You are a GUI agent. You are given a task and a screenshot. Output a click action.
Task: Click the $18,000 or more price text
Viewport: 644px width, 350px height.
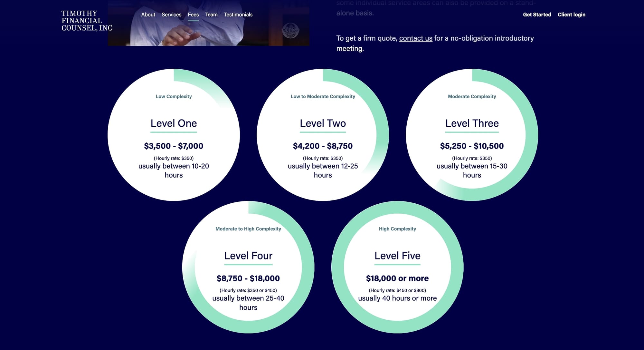397,278
